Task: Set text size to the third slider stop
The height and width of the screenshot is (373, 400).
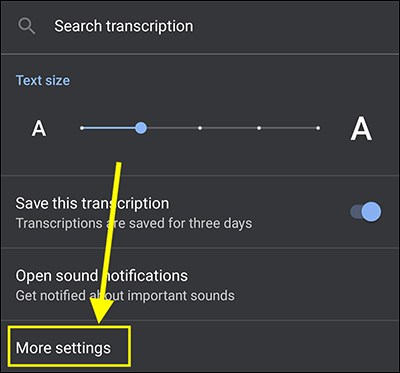Action: pos(200,128)
